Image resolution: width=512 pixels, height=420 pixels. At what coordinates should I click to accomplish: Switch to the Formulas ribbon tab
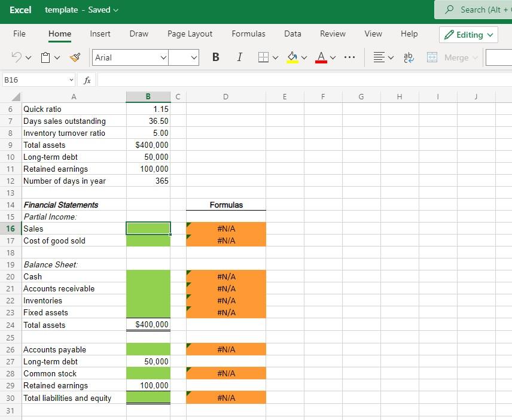pos(248,34)
